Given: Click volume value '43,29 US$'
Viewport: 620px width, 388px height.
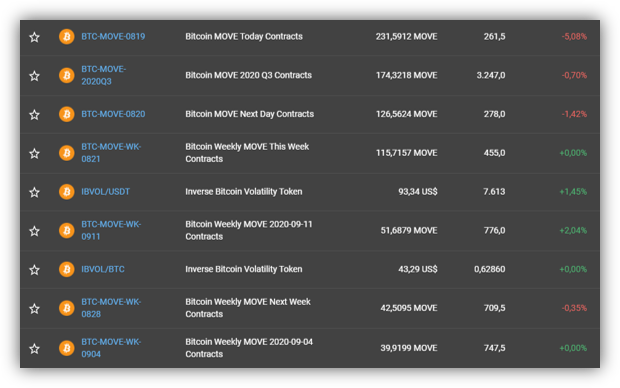Looking at the screenshot, I should 418,269.
